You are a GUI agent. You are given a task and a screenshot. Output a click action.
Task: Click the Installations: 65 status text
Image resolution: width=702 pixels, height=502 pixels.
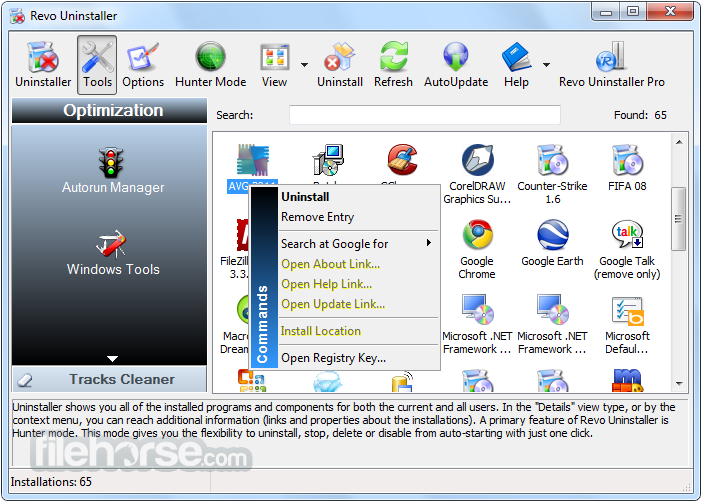click(51, 482)
